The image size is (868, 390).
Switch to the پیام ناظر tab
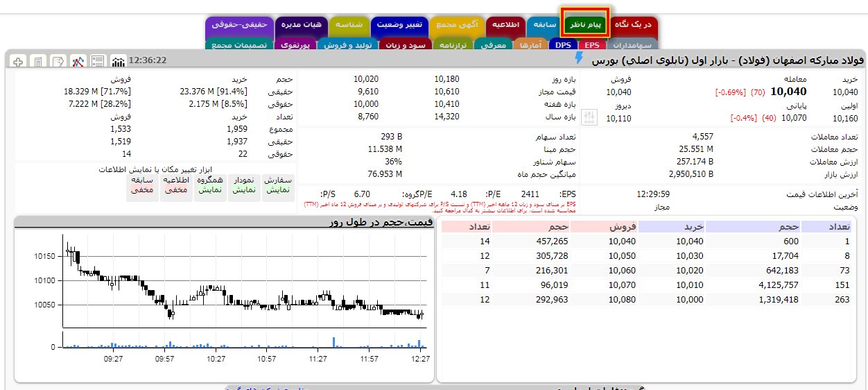(586, 25)
